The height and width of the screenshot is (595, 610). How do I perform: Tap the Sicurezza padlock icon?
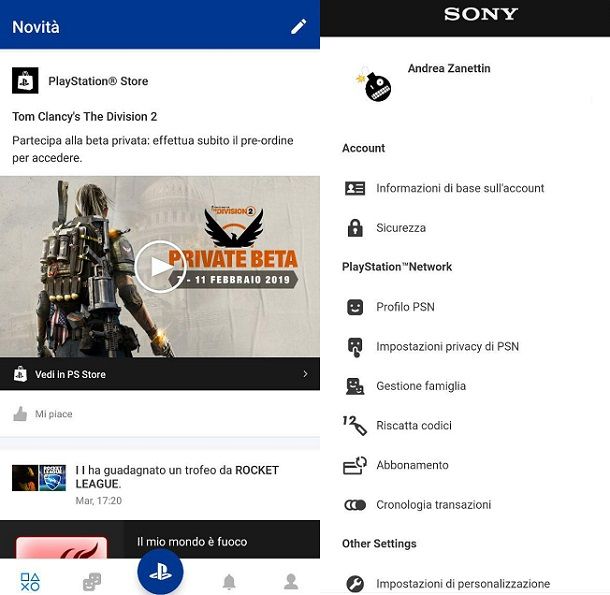[355, 228]
